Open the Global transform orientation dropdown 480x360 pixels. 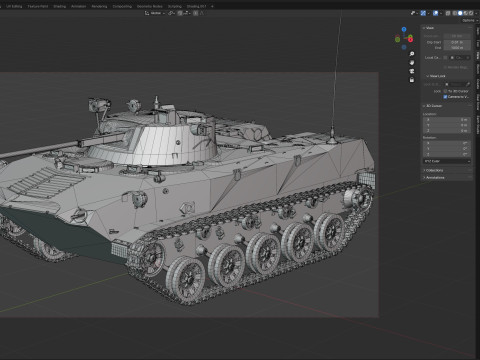coord(155,13)
